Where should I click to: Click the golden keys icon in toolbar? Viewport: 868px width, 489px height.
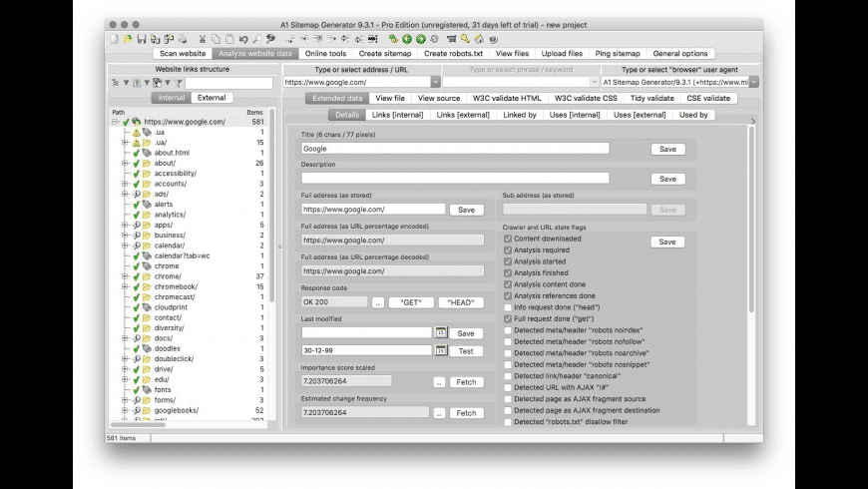[x=465, y=39]
